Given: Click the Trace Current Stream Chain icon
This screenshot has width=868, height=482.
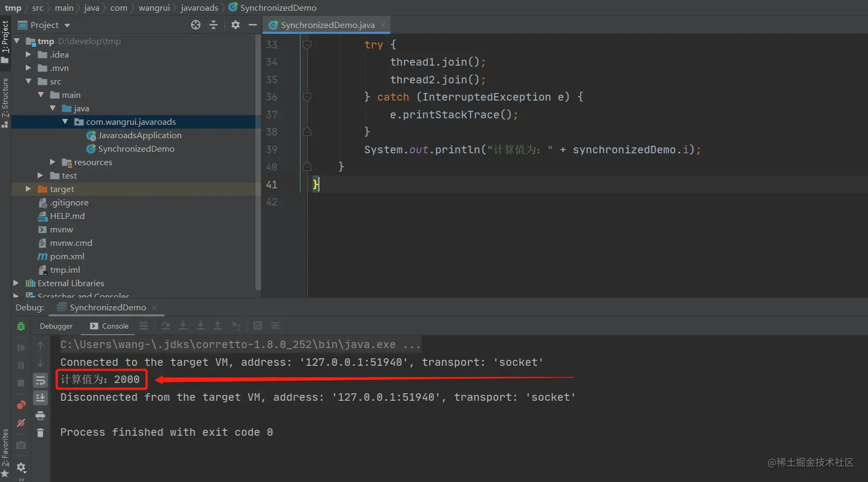Looking at the screenshot, I should [275, 325].
